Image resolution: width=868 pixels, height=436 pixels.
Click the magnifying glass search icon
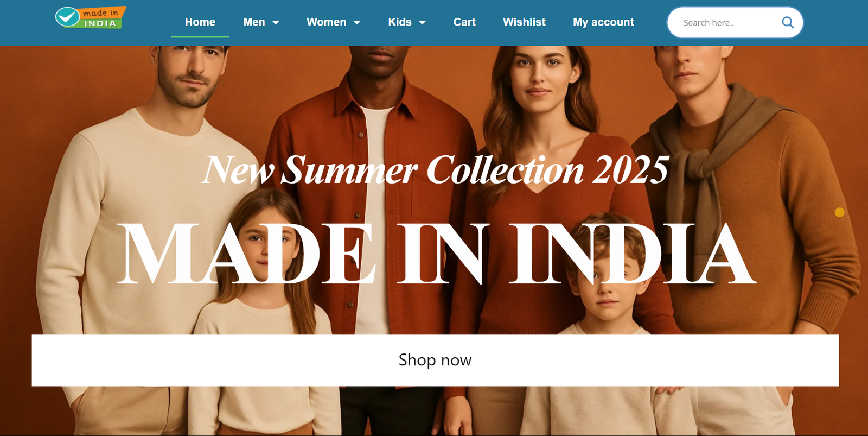click(x=788, y=22)
